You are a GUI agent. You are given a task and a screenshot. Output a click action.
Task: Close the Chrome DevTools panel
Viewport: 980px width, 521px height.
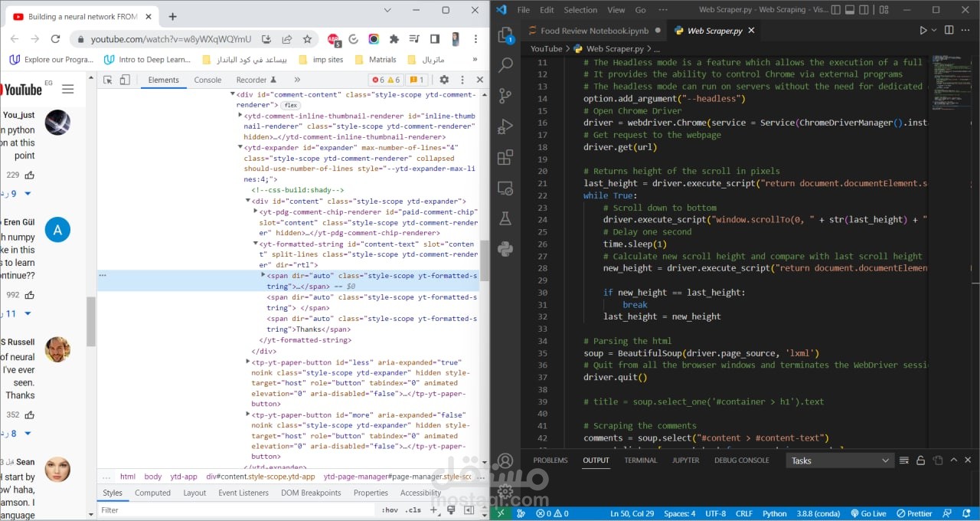pyautogui.click(x=480, y=80)
